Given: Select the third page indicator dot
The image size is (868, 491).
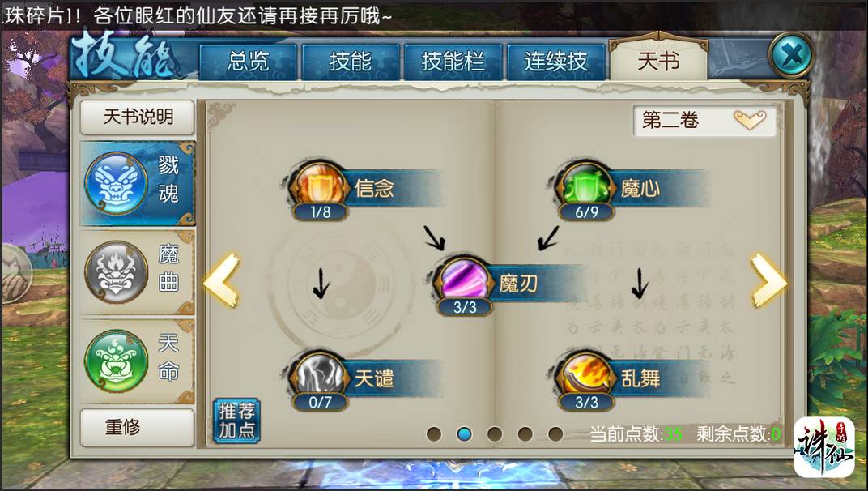Looking at the screenshot, I should coord(495,434).
